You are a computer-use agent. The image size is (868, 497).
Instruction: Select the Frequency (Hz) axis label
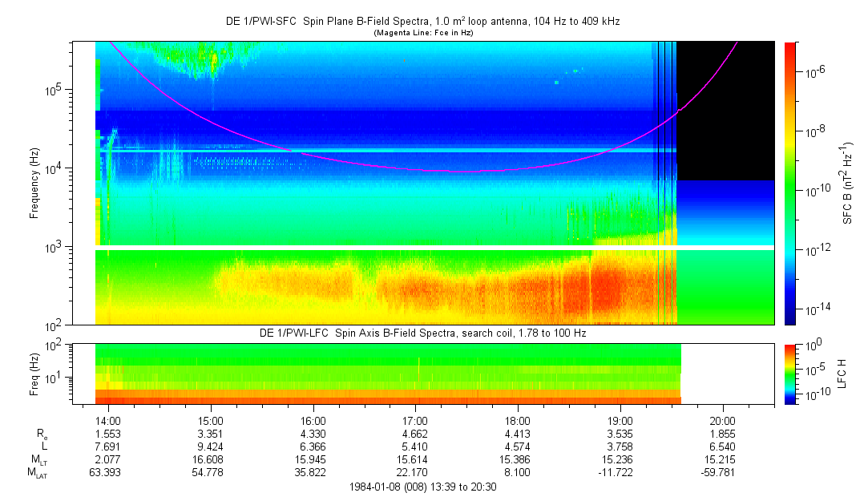[34, 183]
